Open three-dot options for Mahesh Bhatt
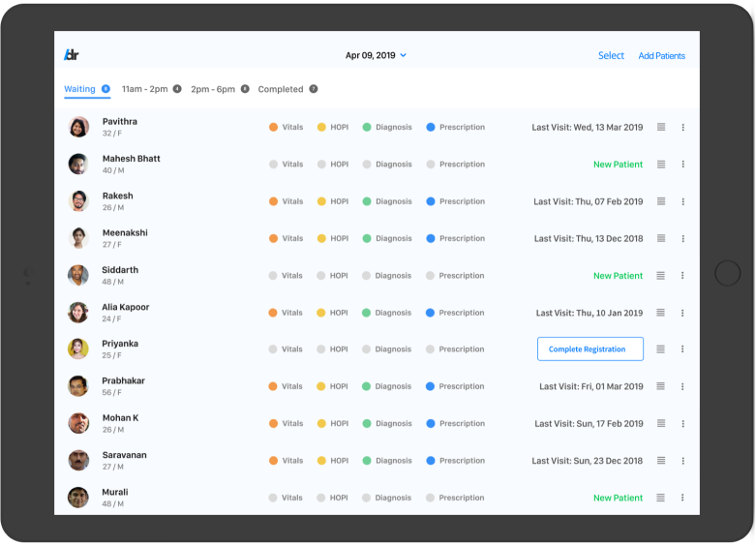The width and height of the screenshot is (756, 545). point(682,165)
